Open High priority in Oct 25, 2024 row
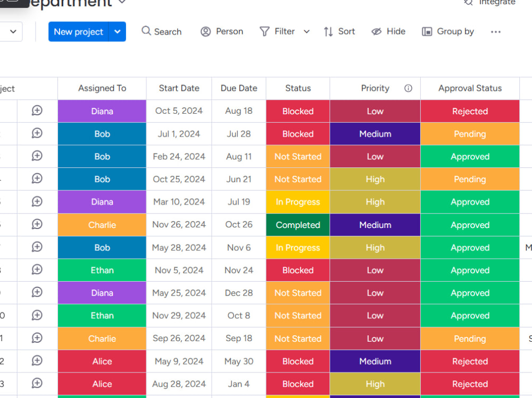This screenshot has width=532, height=398. click(375, 179)
